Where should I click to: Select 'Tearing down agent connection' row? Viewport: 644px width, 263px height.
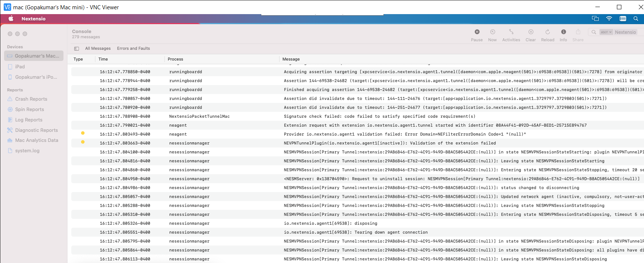click(x=357, y=232)
